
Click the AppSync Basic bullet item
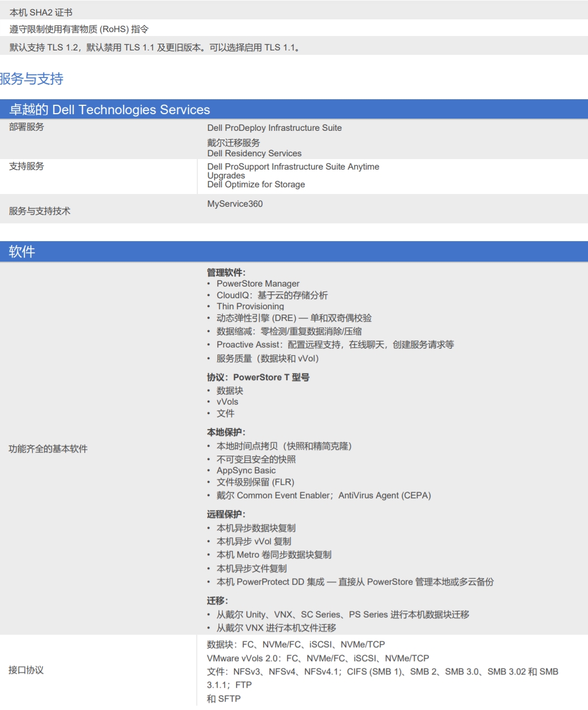246,471
